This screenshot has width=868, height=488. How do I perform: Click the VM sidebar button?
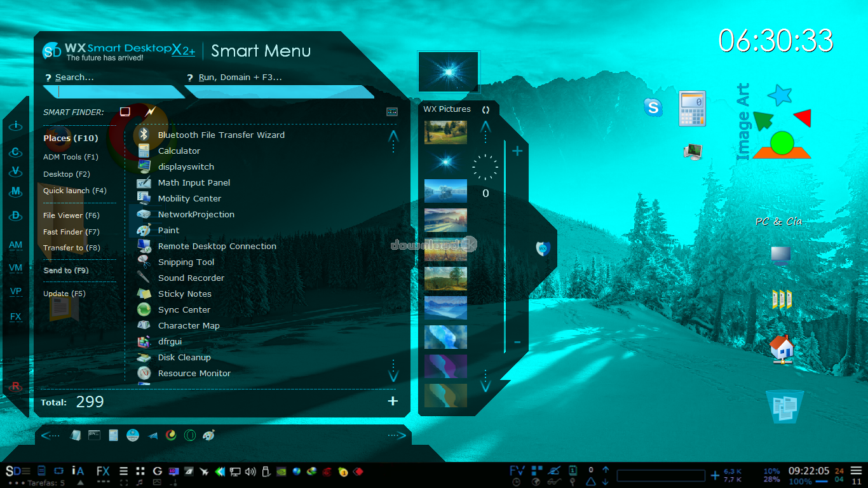coord(16,268)
